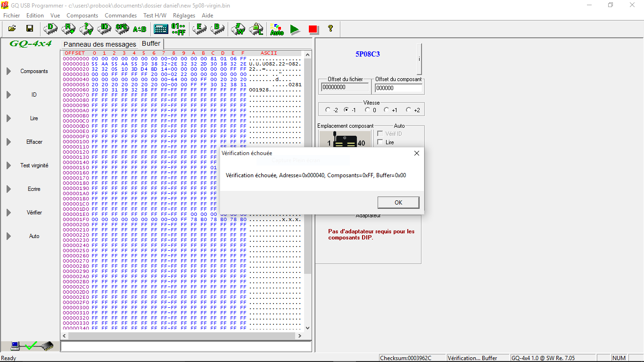Click horizontal scrollbar right arrow
The image size is (644, 362).
pyautogui.click(x=300, y=336)
